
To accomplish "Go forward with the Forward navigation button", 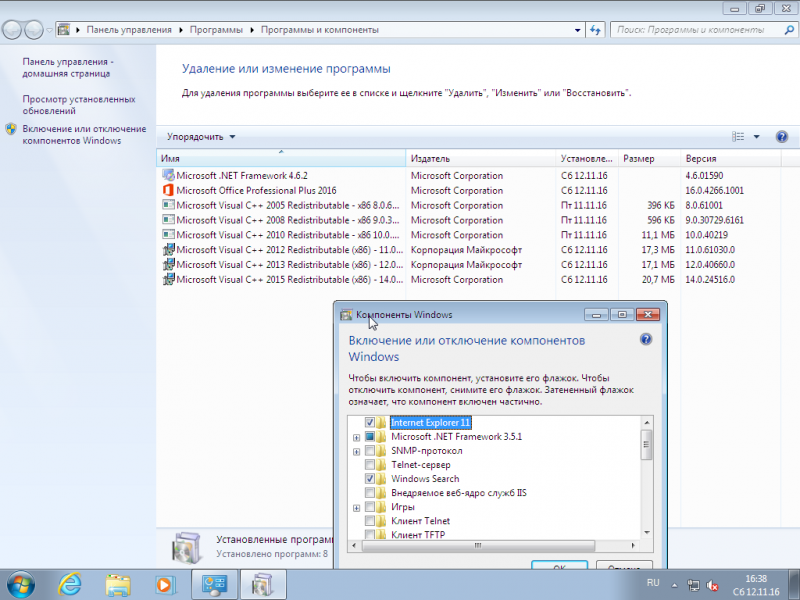I will [x=34, y=30].
